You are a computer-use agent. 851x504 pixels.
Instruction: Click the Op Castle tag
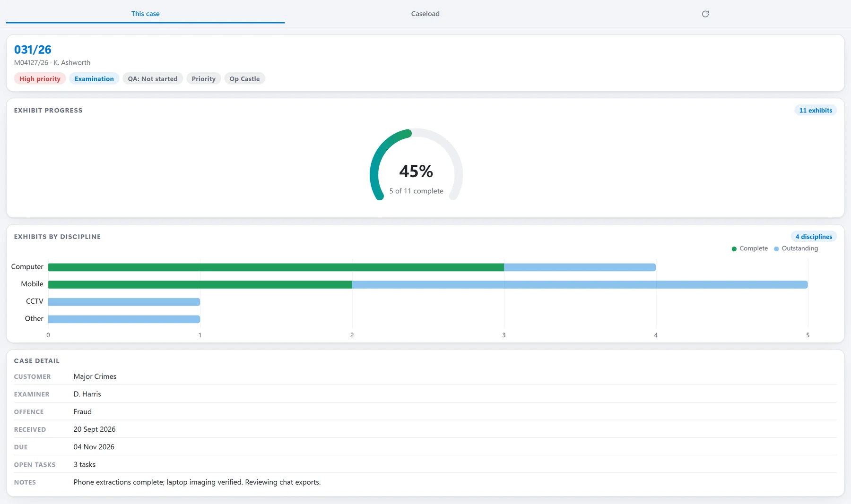point(244,79)
